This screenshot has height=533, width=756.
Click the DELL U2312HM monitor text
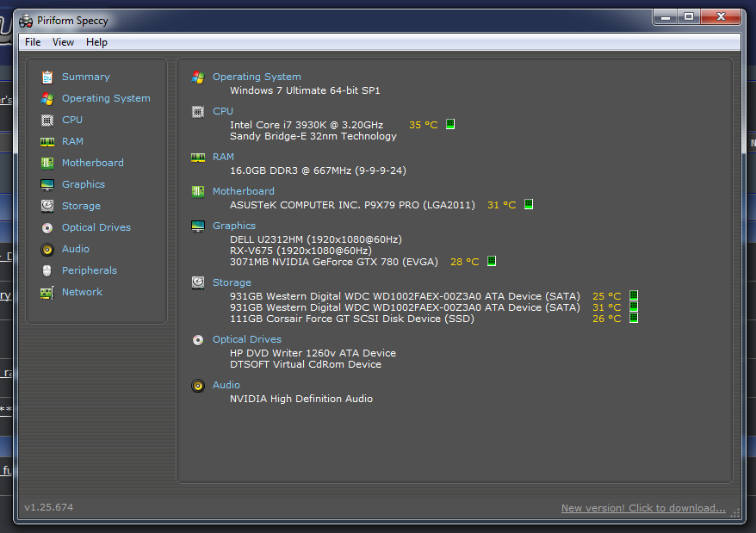(x=316, y=239)
